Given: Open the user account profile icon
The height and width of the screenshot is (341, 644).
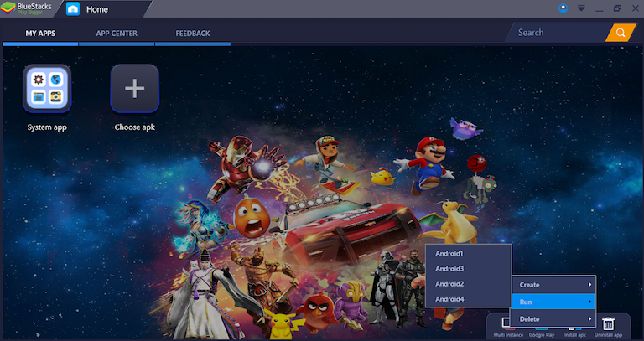Looking at the screenshot, I should pyautogui.click(x=563, y=8).
